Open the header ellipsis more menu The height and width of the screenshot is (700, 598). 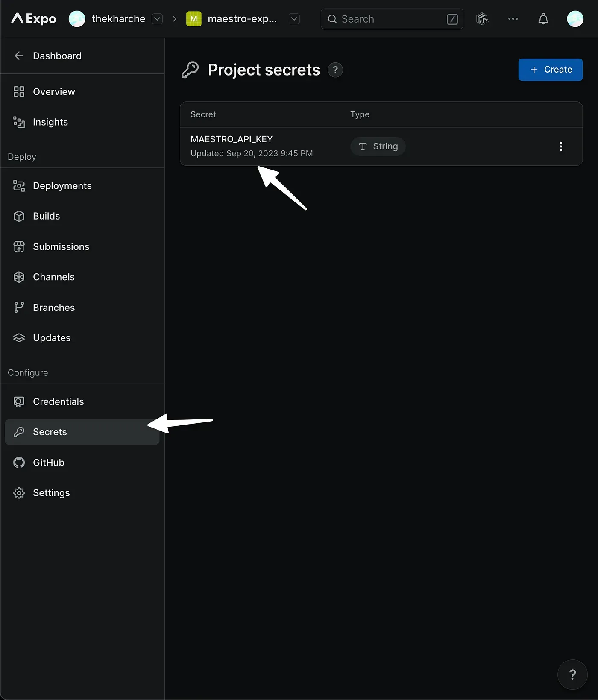[513, 19]
